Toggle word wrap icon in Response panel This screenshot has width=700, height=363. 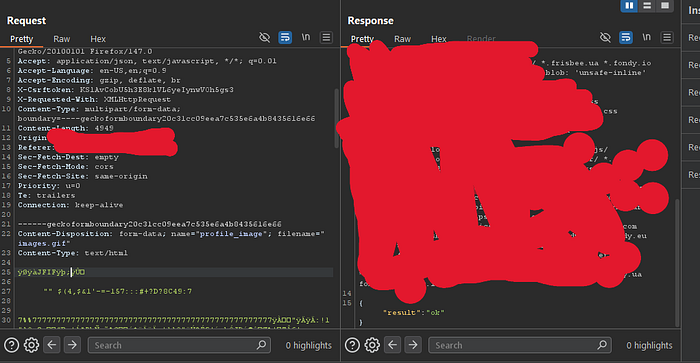(x=625, y=37)
